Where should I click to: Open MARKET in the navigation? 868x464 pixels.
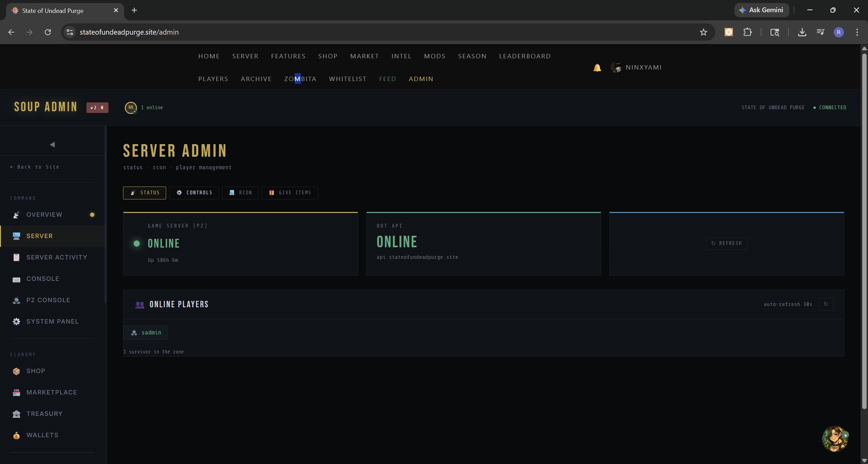(x=364, y=56)
